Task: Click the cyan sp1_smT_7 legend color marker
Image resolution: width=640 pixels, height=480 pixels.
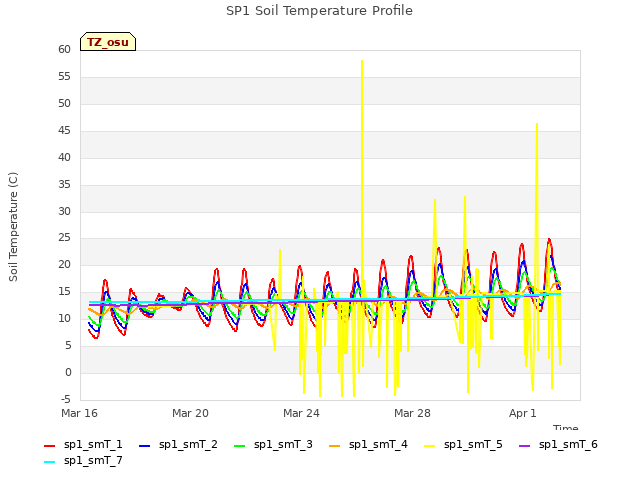Action: pyautogui.click(x=49, y=462)
